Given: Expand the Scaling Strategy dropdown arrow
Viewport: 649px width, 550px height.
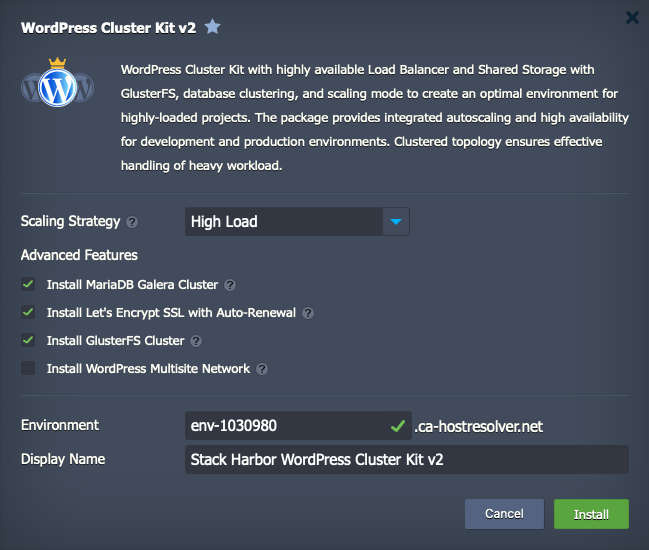Looking at the screenshot, I should click(x=396, y=222).
